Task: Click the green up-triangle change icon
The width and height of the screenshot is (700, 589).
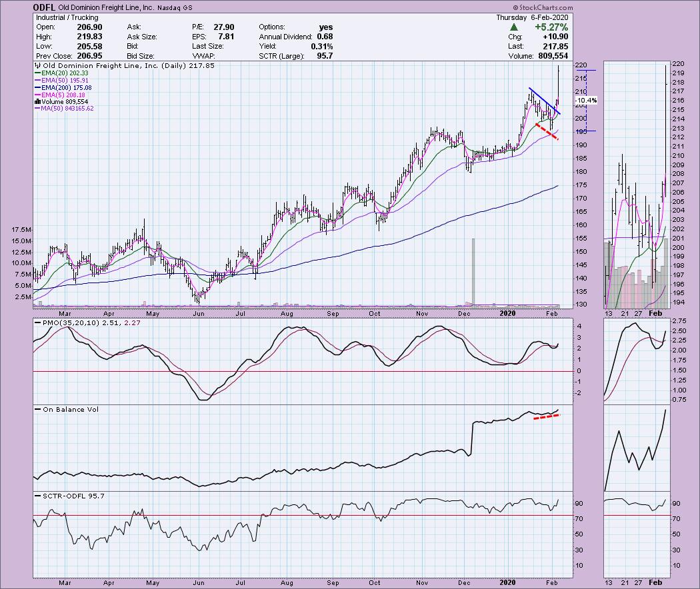Action: (514, 27)
